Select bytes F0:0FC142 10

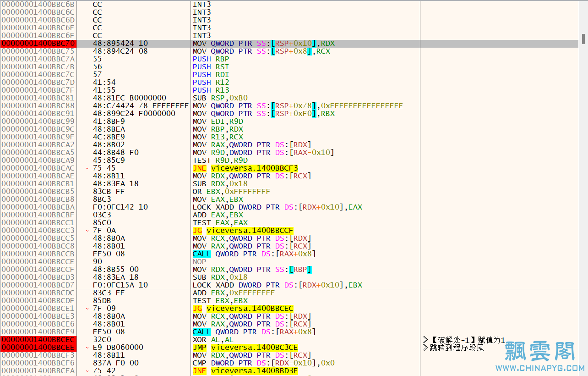tap(120, 207)
